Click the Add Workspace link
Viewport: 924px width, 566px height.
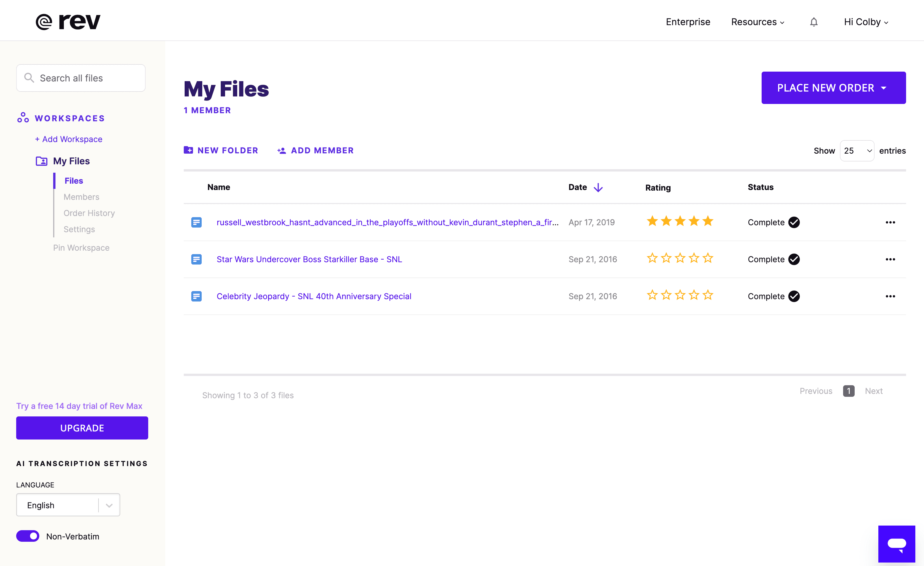click(69, 139)
